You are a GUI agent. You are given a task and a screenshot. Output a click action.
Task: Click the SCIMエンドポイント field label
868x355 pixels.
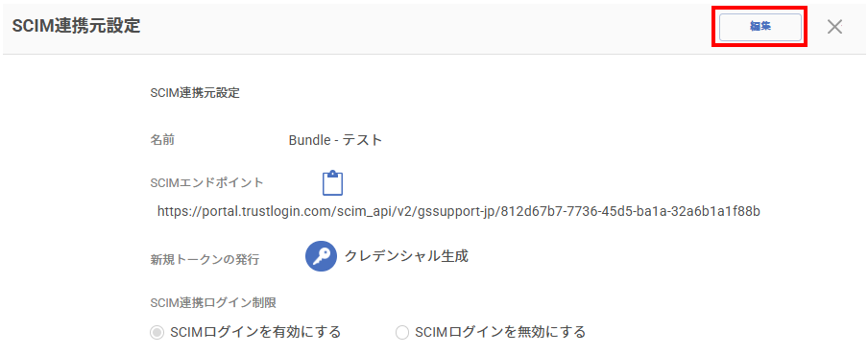coord(207,183)
